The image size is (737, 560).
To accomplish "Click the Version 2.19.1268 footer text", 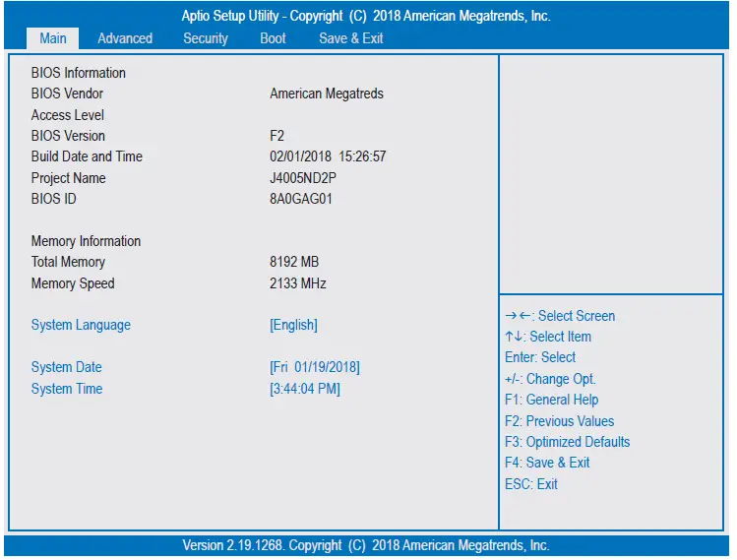I will (x=366, y=545).
